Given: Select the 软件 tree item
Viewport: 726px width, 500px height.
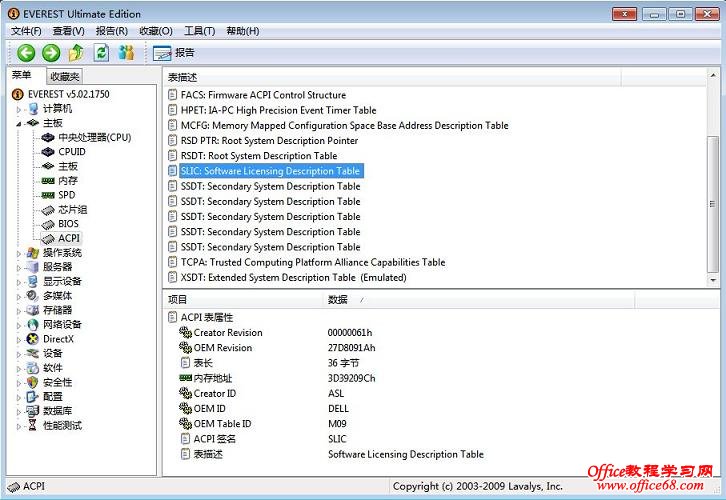Looking at the screenshot, I should (x=53, y=368).
